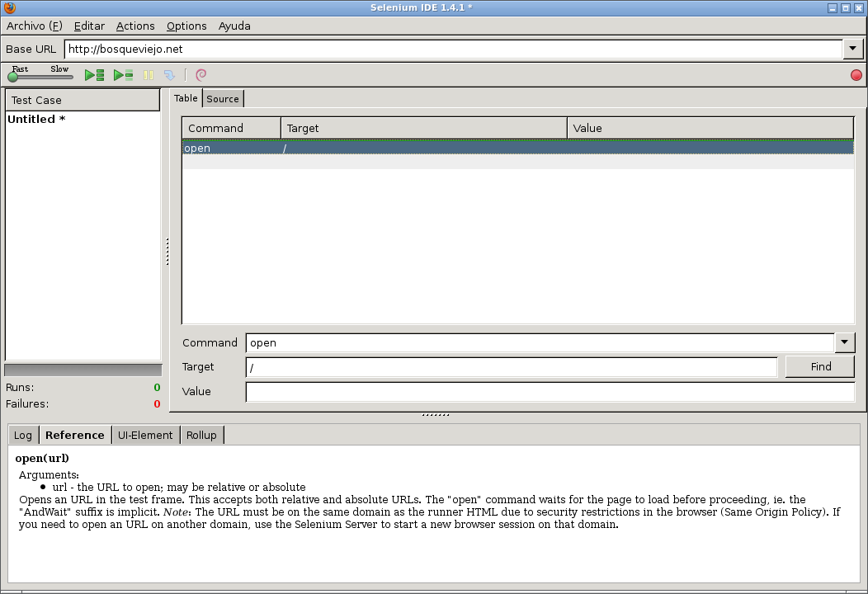
Task: Click the empty row below open command
Action: pos(517,162)
